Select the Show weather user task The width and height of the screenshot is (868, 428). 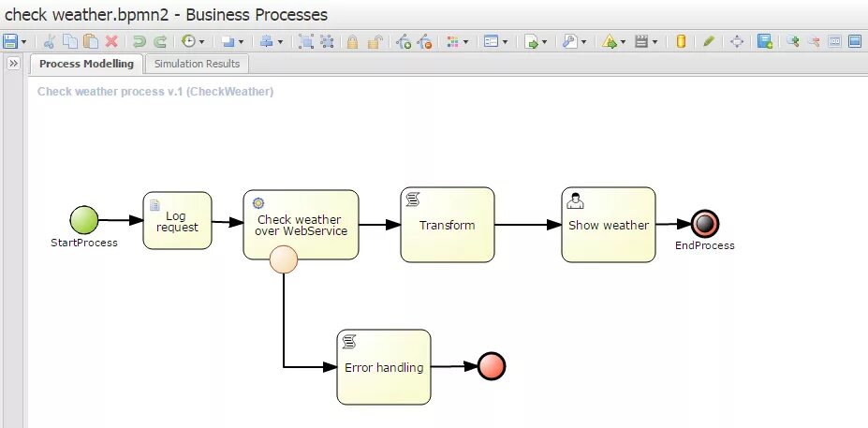609,225
